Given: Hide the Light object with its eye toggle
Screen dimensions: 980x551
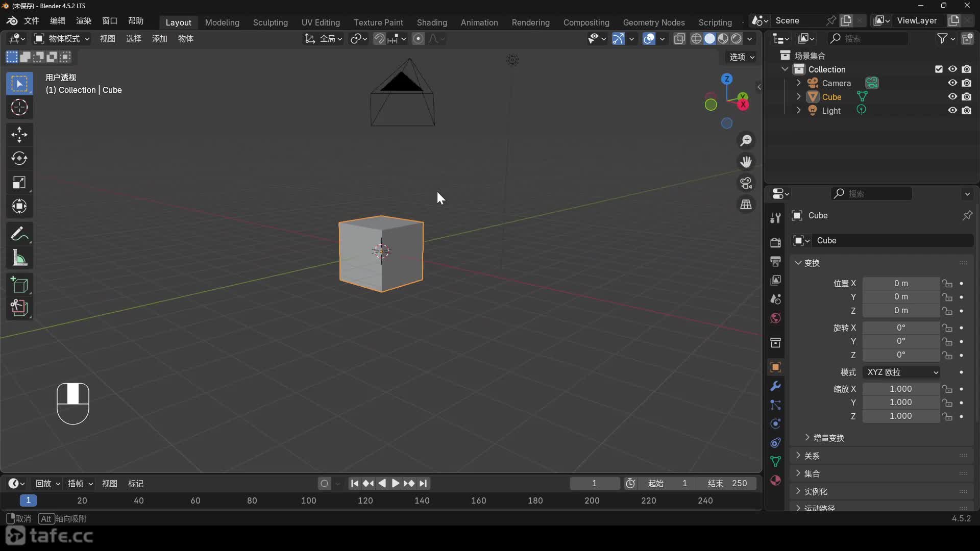Looking at the screenshot, I should [x=952, y=110].
